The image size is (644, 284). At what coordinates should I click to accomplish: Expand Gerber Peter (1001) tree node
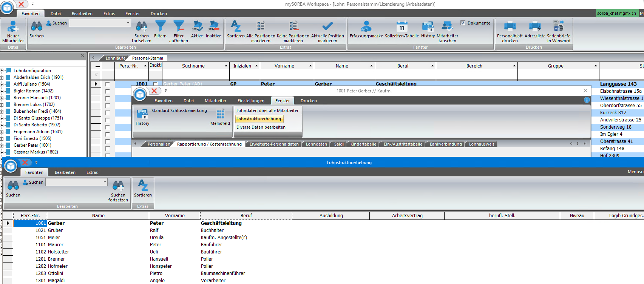[x=2, y=145]
